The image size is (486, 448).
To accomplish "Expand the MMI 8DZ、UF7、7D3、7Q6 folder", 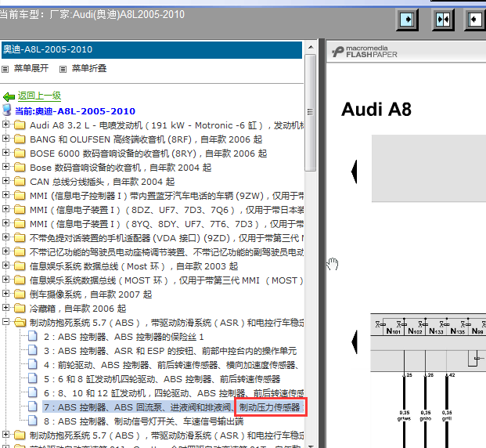I will 5,209.
